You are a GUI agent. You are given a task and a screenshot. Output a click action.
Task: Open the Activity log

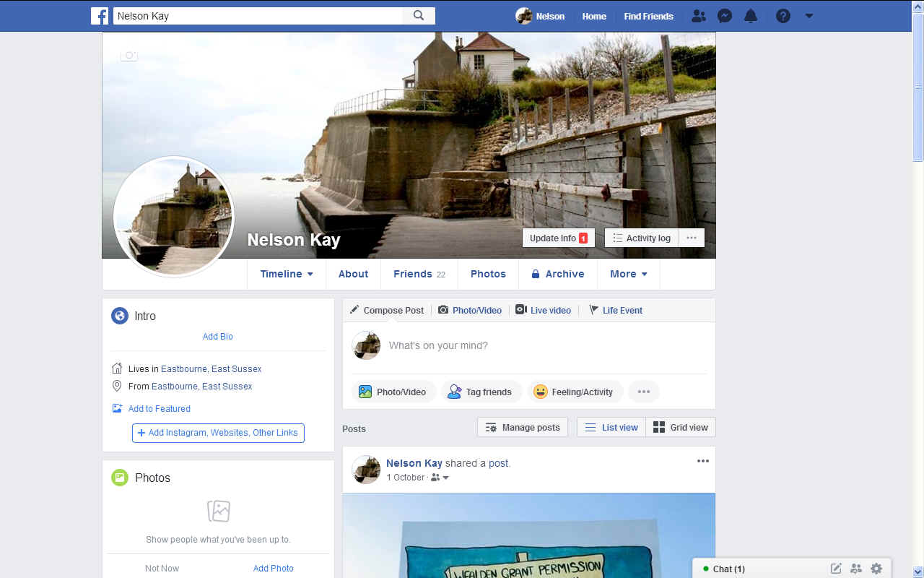(641, 238)
